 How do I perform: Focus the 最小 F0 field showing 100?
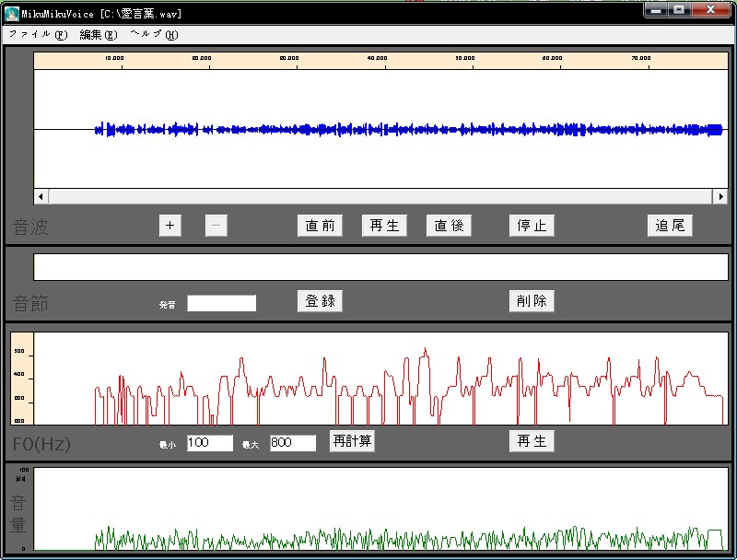tap(210, 442)
